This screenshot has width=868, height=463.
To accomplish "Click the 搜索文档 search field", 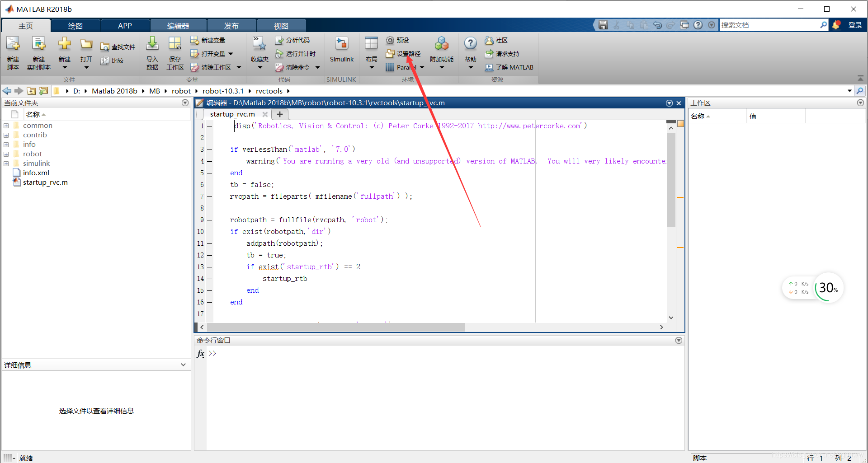I will pyautogui.click(x=770, y=25).
